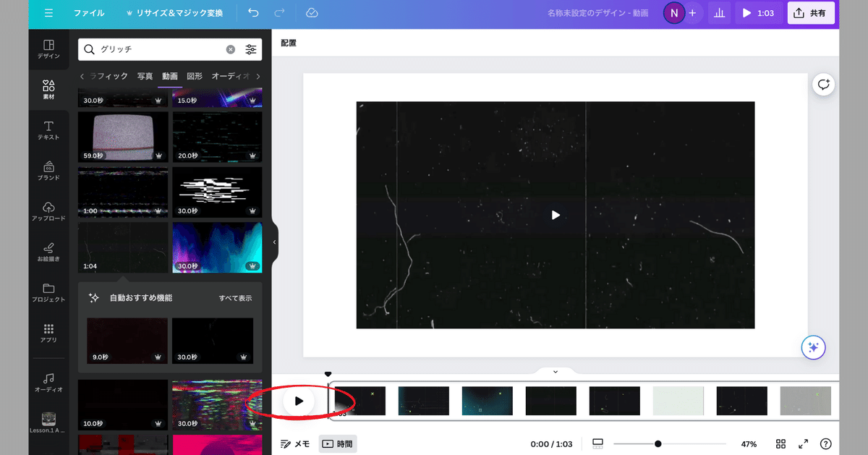Click the magic sparkle assistant button
Screen dimensions: 868x455
pos(813,347)
